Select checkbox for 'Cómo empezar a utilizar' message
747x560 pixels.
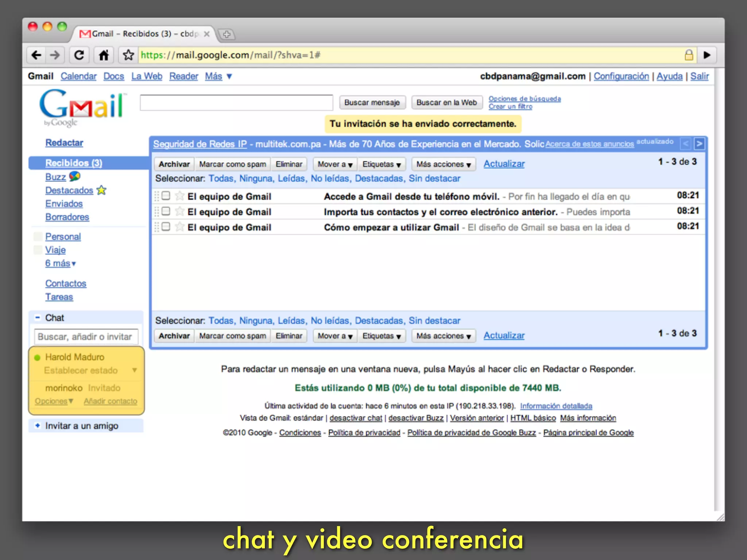pyautogui.click(x=166, y=226)
